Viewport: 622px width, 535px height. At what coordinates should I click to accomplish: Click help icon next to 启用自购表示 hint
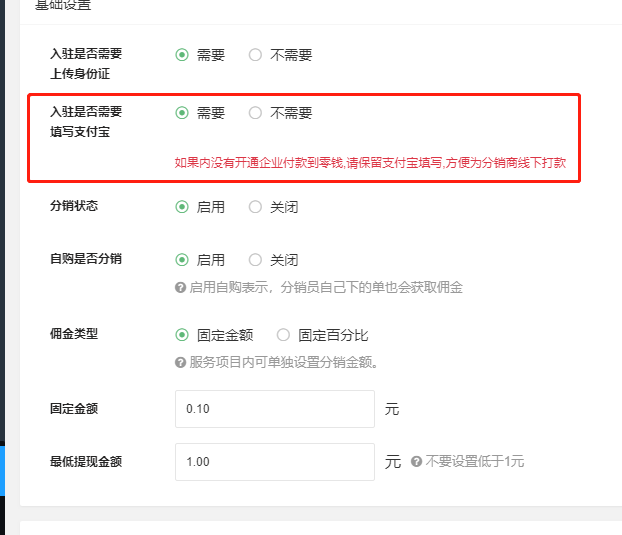click(x=180, y=288)
